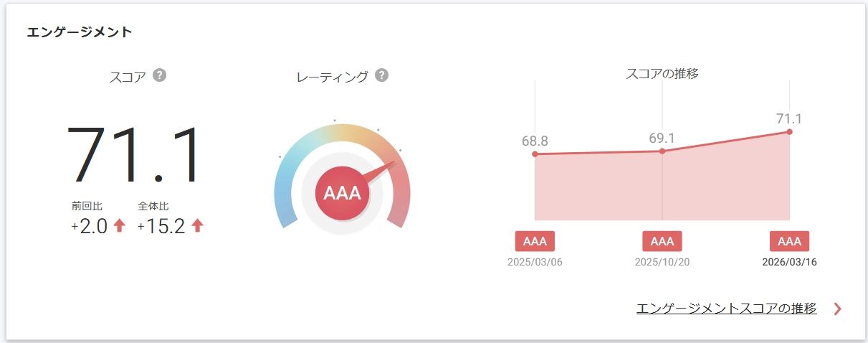Image resolution: width=868 pixels, height=343 pixels.
Task: Click the AAA circle in the rating gauge
Action: point(342,194)
